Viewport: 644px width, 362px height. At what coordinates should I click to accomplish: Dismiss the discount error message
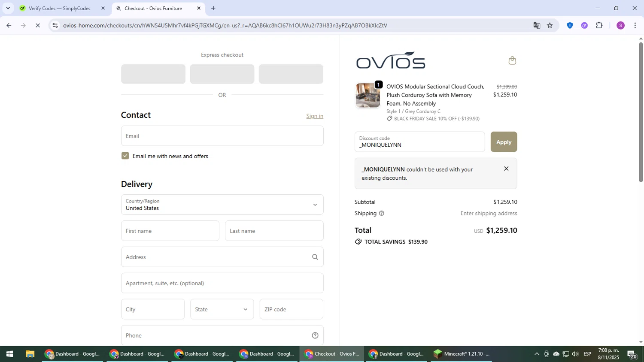(506, 169)
